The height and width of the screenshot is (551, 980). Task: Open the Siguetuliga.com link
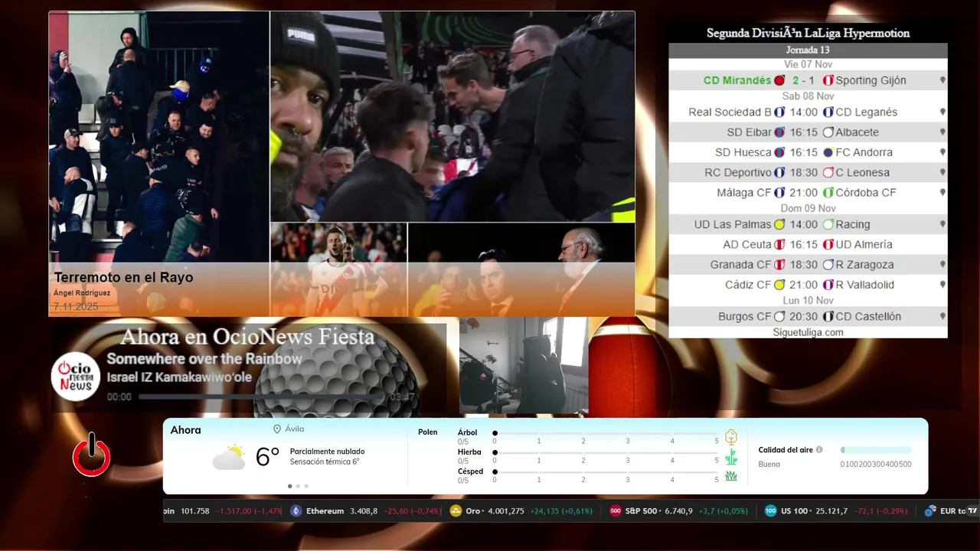808,332
